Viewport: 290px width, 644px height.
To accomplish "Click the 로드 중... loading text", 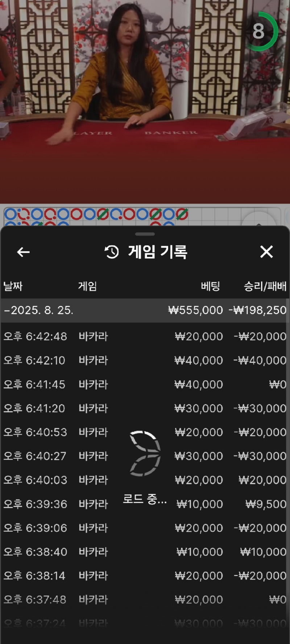I will click(145, 499).
